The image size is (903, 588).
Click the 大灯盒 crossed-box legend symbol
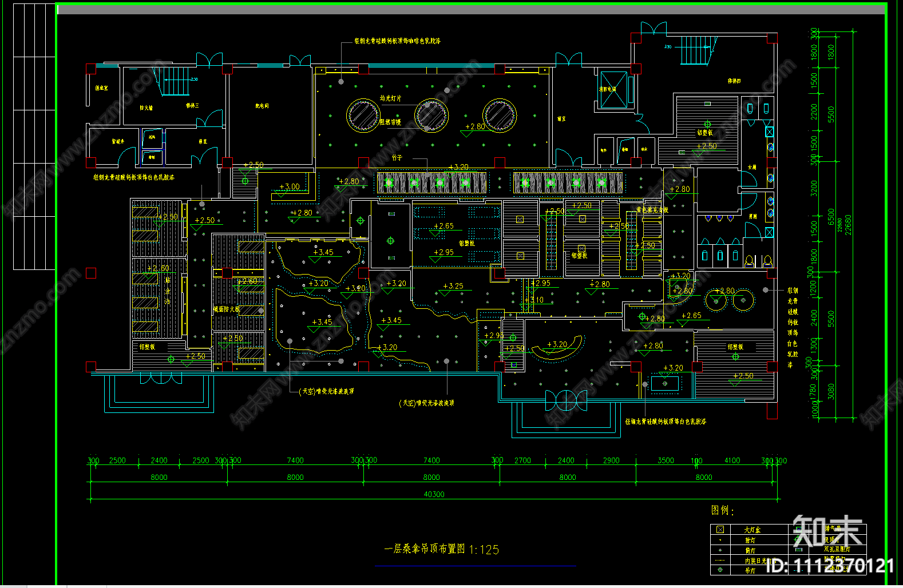pos(720,530)
